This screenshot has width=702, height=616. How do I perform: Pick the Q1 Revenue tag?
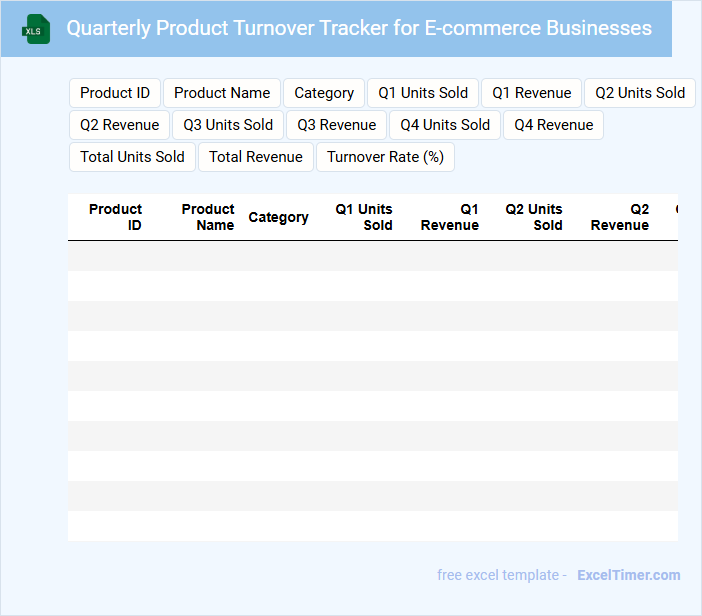532,93
